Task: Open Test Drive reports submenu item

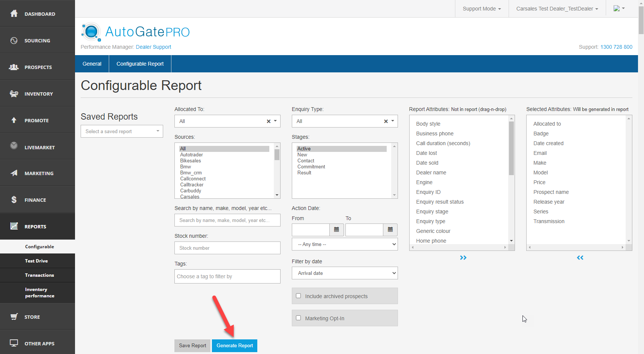Action: click(x=36, y=261)
